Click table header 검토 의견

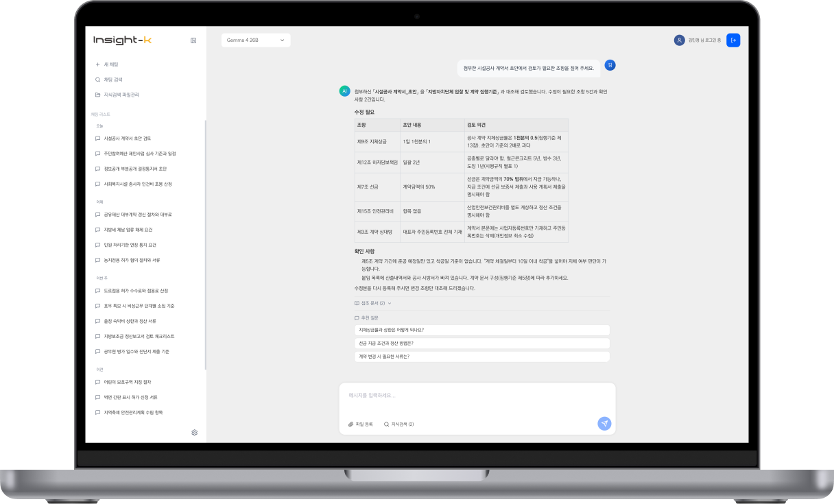point(516,125)
